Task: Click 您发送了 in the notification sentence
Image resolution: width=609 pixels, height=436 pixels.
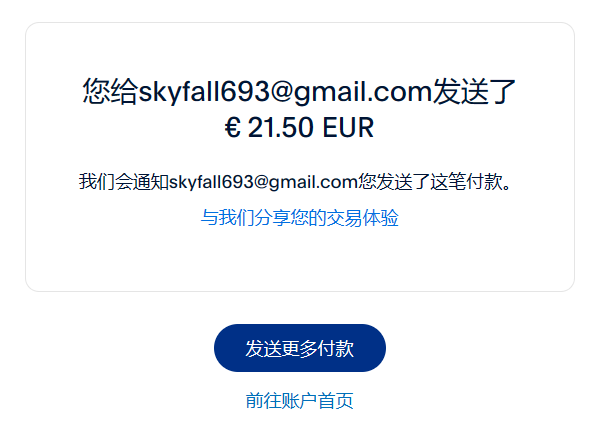Action: [x=393, y=182]
